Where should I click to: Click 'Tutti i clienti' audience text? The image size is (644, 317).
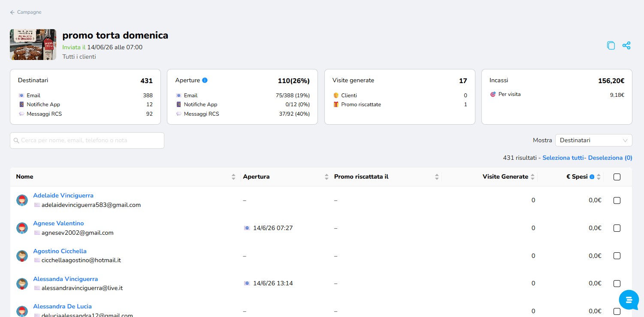pos(79,57)
